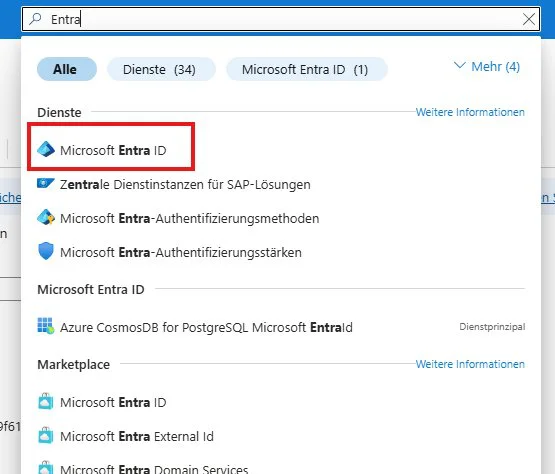This screenshot has height=474, width=555.
Task: Click the Zentrale Dienstinstanzen SAP icon
Action: [46, 183]
